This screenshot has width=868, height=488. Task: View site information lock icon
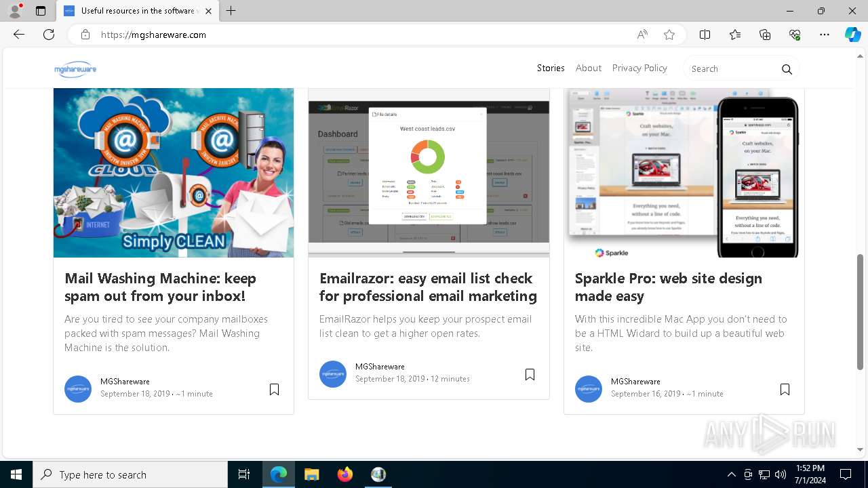pos(85,35)
